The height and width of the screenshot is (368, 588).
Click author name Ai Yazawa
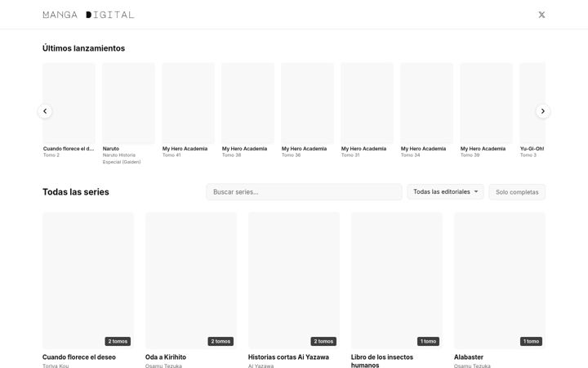pyautogui.click(x=261, y=366)
